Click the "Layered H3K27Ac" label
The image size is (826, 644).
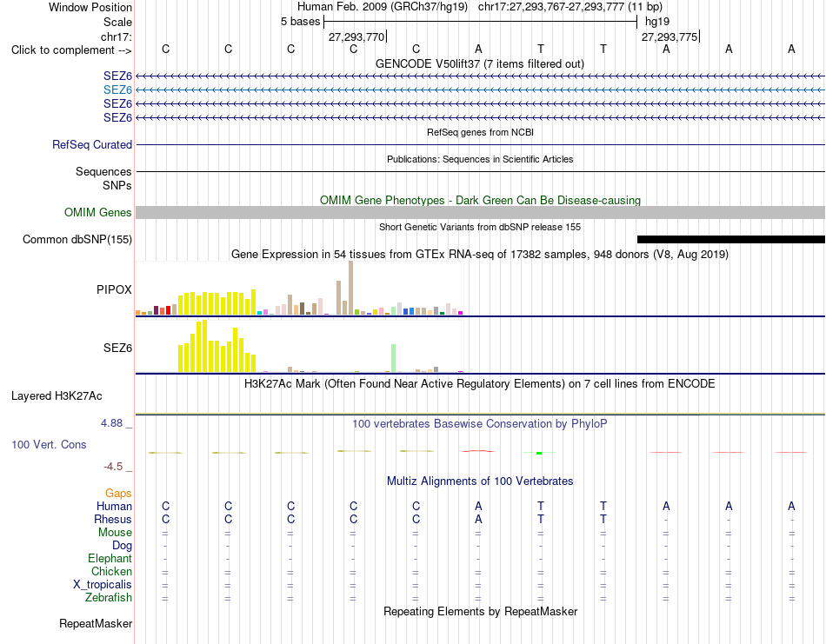(x=57, y=396)
